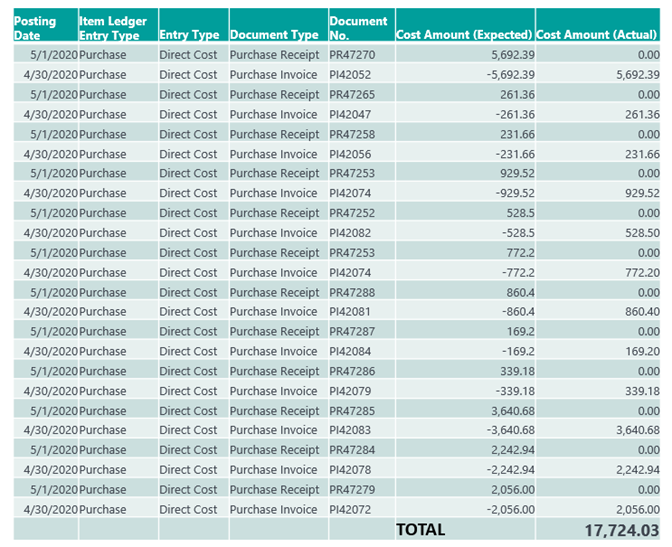Click the Cost Amount (Actual) header

click(x=598, y=25)
